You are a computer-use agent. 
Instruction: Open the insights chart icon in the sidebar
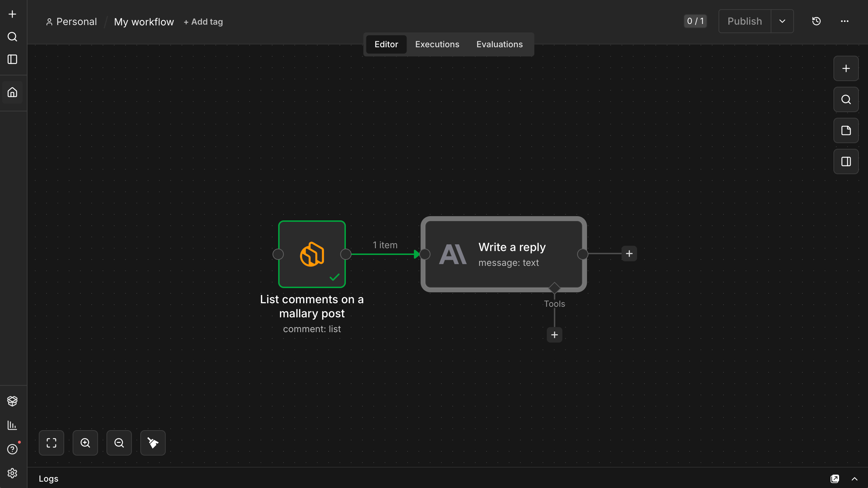(x=12, y=425)
